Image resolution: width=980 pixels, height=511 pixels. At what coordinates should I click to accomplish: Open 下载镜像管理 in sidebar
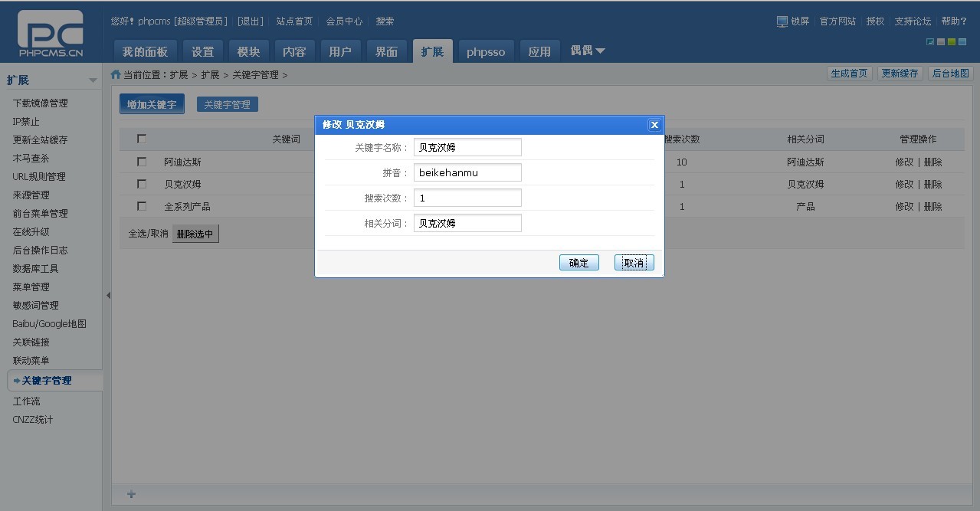click(40, 103)
